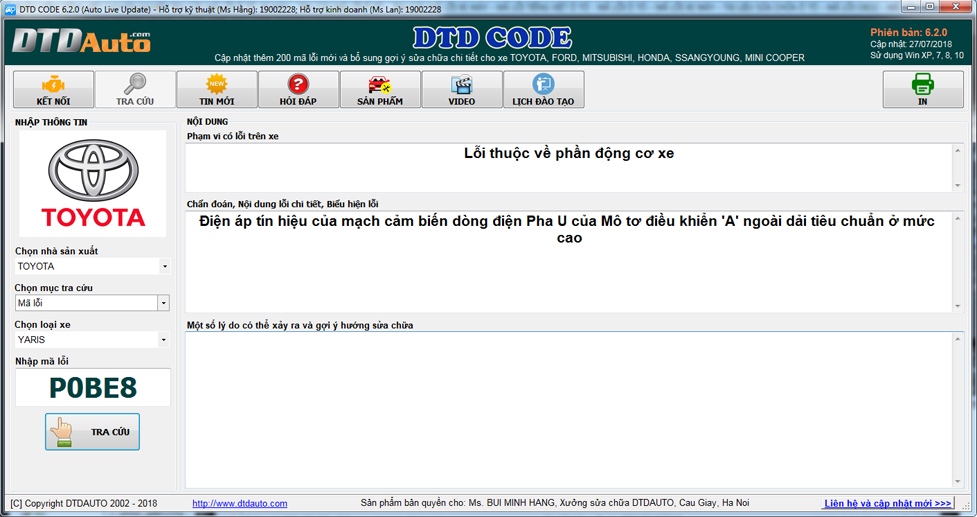Expand the Chọn nhà sản xuất TOYOTA dropdown
The width and height of the screenshot is (977, 517).
click(164, 267)
